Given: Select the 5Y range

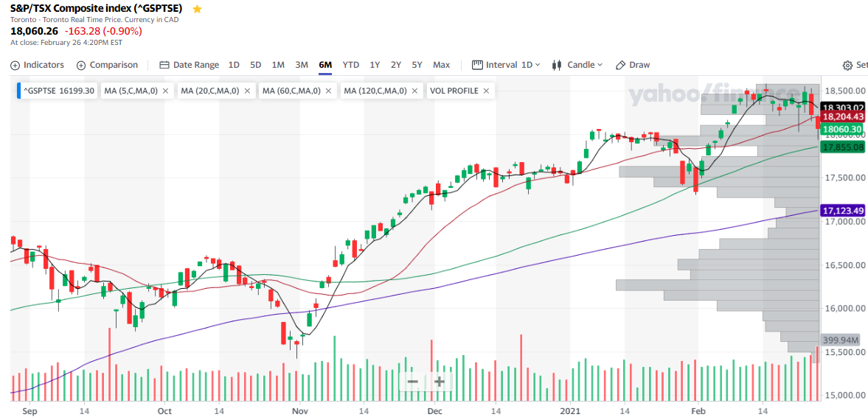Looking at the screenshot, I should 417,65.
